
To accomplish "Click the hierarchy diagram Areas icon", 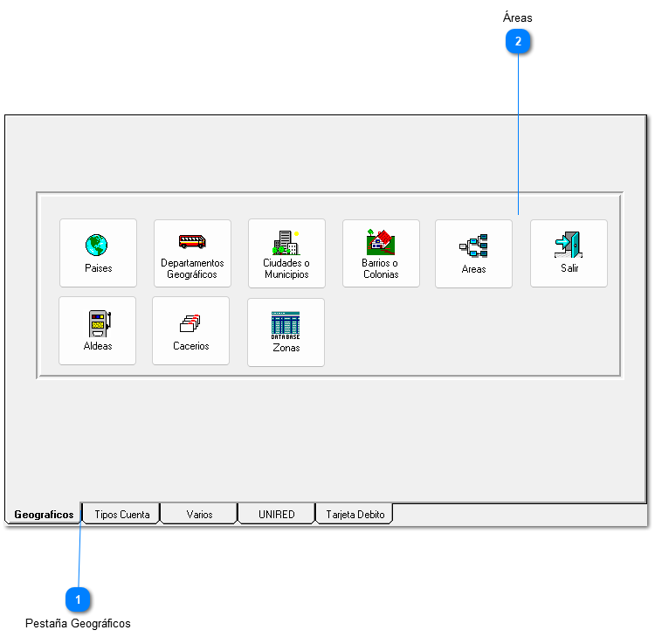I will (473, 246).
